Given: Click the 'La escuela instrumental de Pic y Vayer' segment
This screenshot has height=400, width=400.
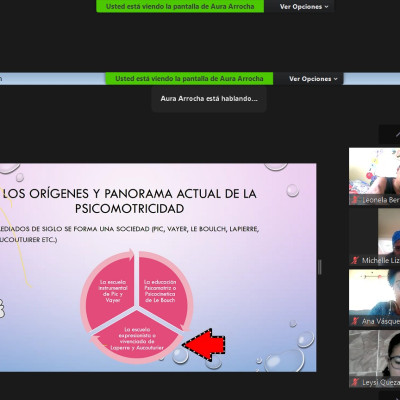Looking at the screenshot, I should [x=113, y=291].
